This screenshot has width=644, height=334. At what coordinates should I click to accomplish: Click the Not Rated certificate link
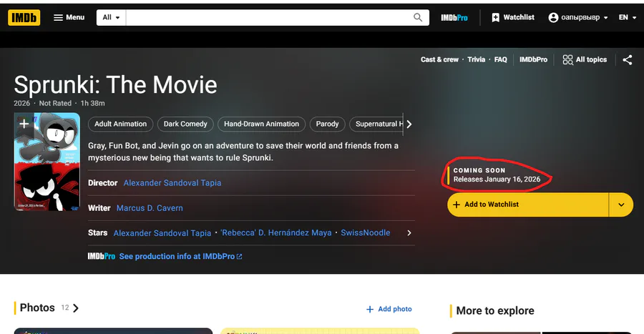[x=55, y=104]
